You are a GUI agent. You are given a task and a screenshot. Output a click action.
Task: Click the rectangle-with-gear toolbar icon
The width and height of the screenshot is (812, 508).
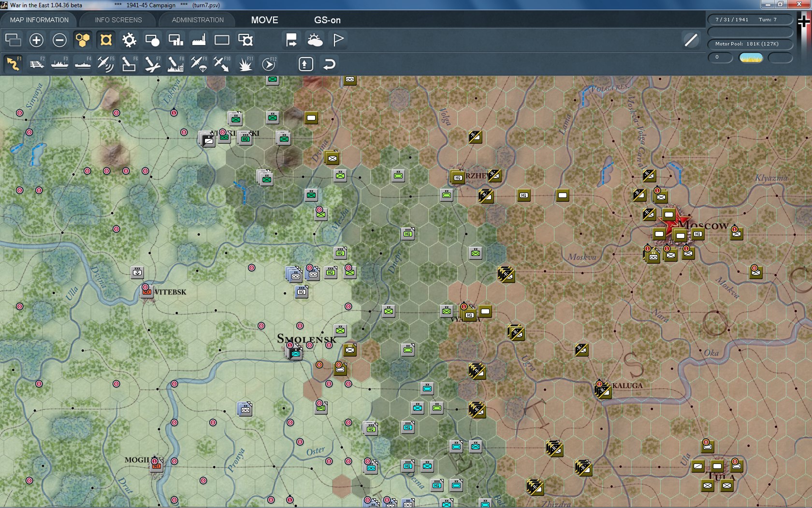click(245, 40)
